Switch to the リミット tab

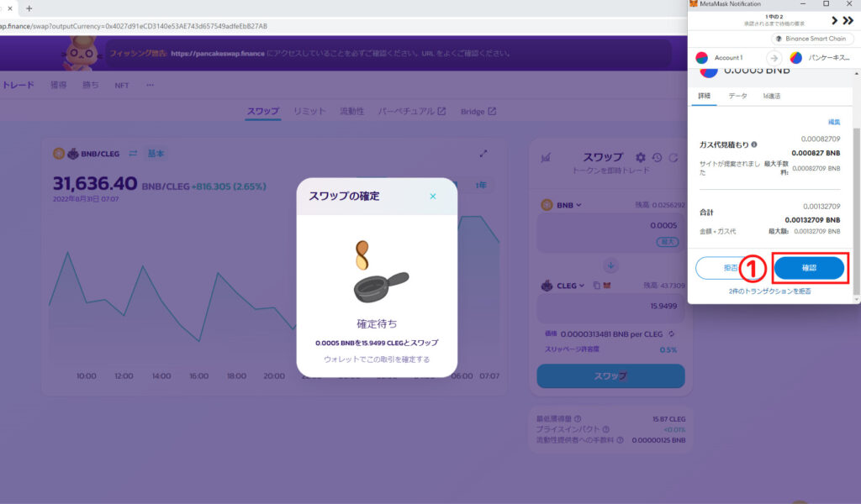coord(309,112)
